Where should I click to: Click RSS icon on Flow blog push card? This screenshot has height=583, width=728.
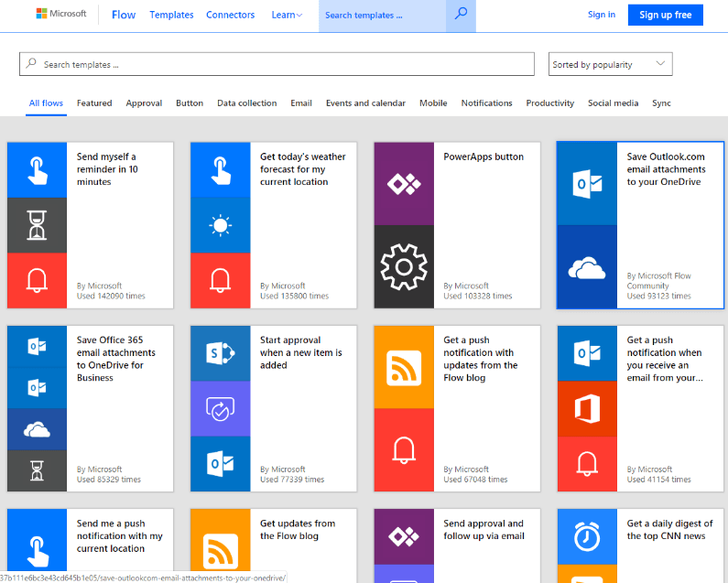[404, 368]
